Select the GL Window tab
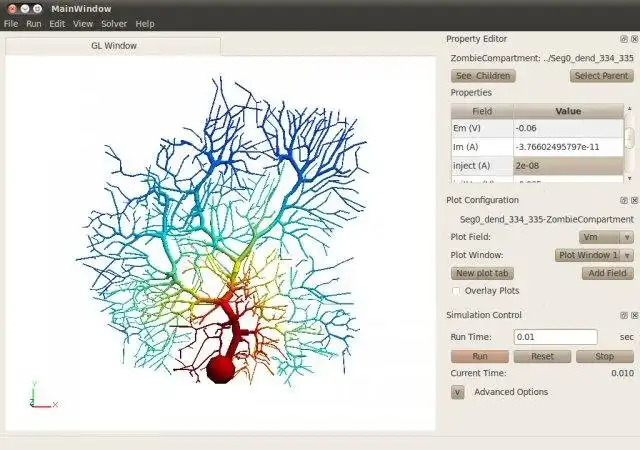Viewport: 640px width, 450px height. 113,46
